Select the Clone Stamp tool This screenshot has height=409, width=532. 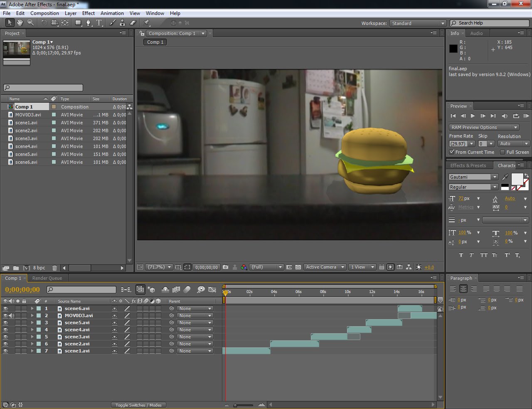(x=122, y=23)
